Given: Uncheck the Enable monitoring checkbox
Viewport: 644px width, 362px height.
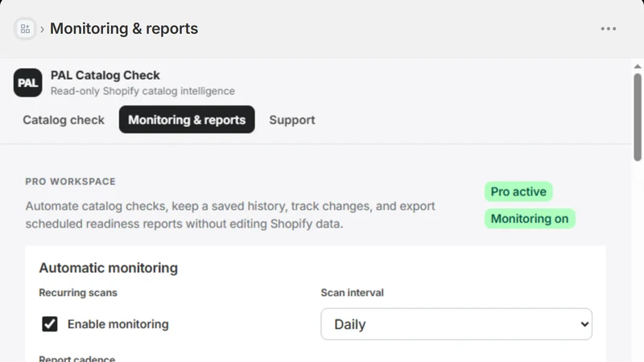Looking at the screenshot, I should click(50, 324).
